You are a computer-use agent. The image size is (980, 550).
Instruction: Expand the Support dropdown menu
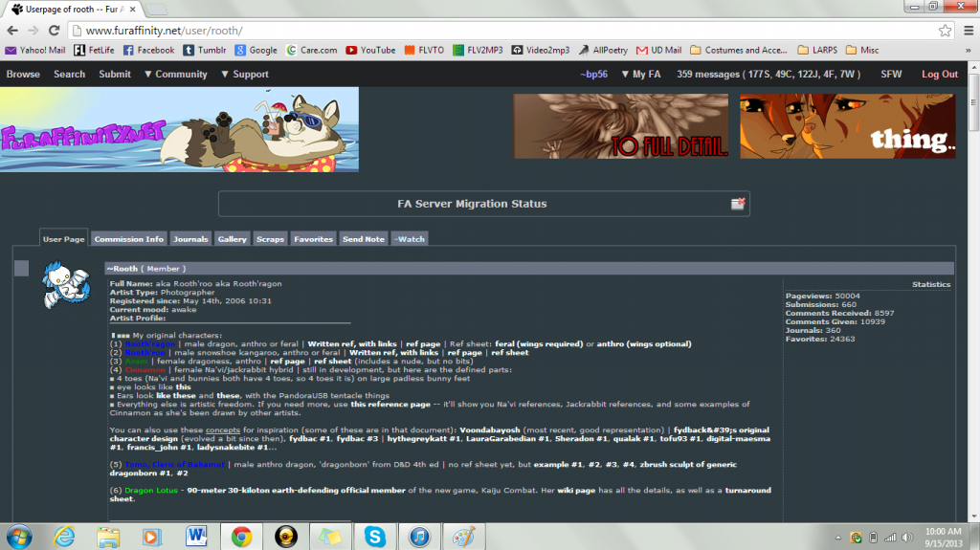click(244, 74)
